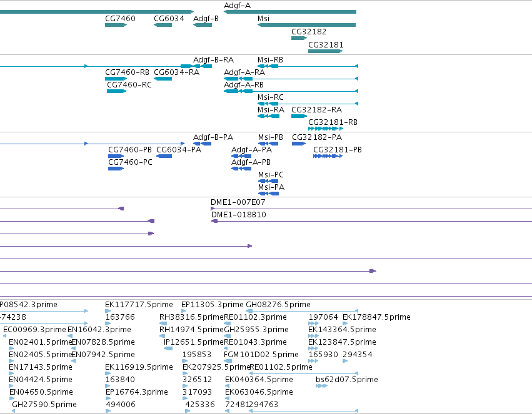This screenshot has width=532, height=414.
Task: Click the 195853 EST label
Action: click(x=197, y=355)
